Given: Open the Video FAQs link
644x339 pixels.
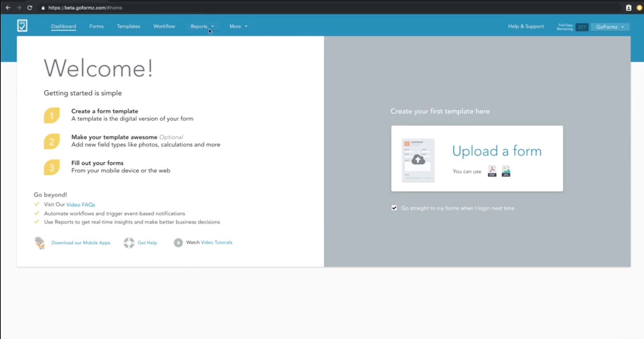Looking at the screenshot, I should [80, 204].
